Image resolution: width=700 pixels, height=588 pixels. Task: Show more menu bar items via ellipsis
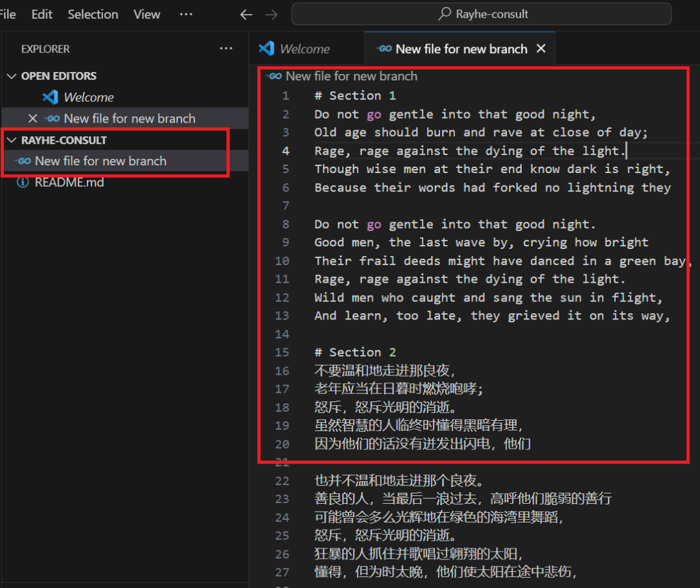coord(186,14)
